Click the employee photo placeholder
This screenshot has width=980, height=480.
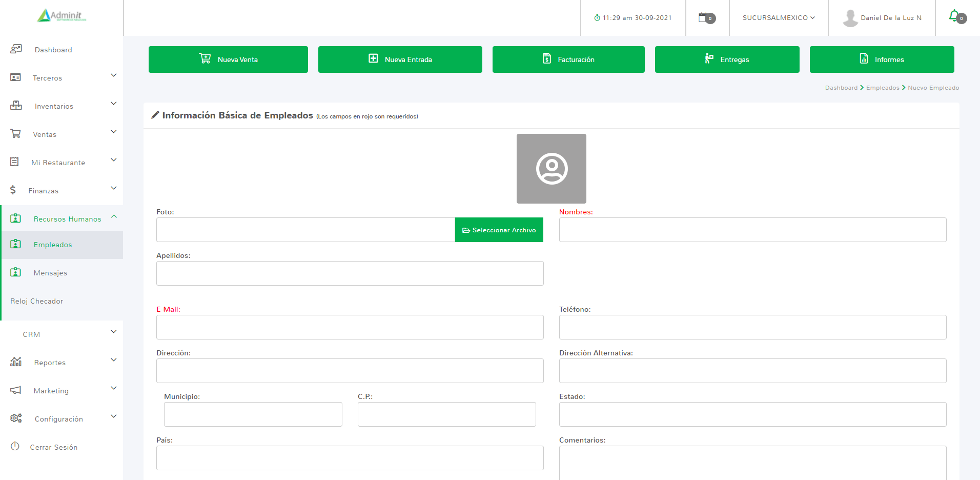point(551,169)
